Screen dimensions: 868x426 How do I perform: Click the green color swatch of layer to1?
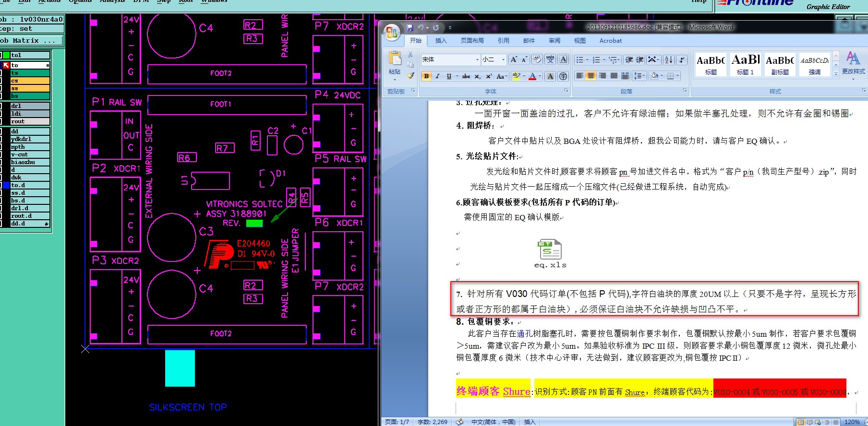point(7,55)
